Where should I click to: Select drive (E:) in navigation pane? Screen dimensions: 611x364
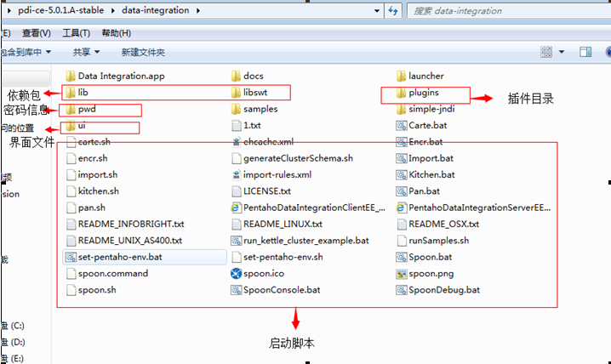pyautogui.click(x=13, y=359)
